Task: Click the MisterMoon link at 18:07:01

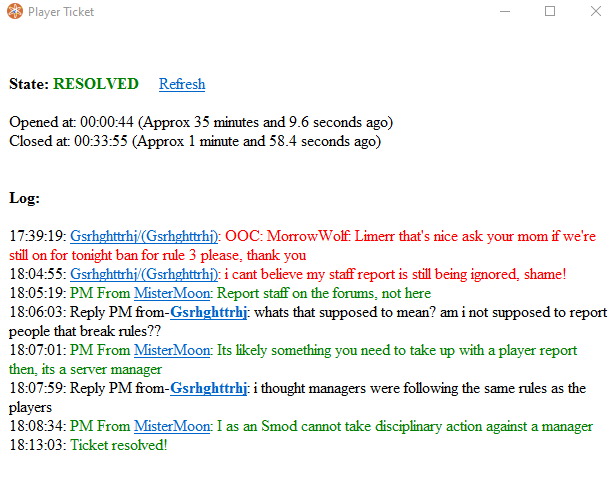Action: click(173, 350)
